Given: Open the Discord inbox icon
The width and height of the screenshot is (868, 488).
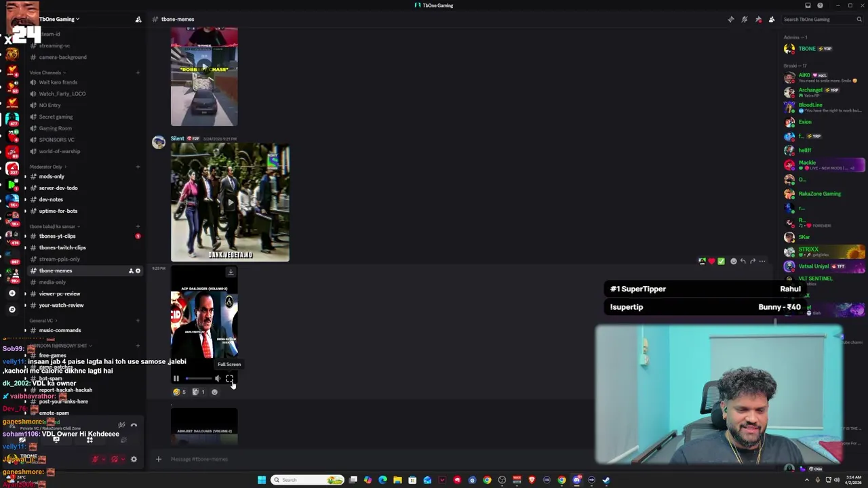Looking at the screenshot, I should pos(808,5).
